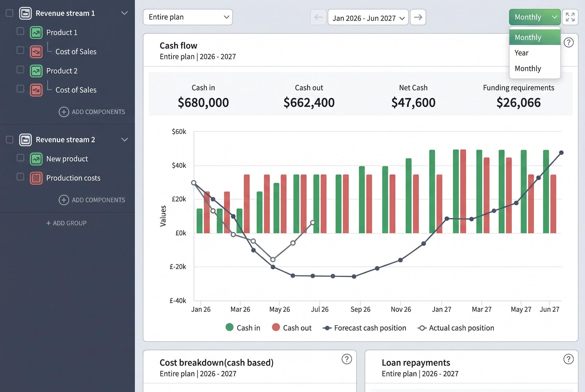Go to next date range arrow
Image resolution: width=585 pixels, height=392 pixels.
click(x=418, y=17)
